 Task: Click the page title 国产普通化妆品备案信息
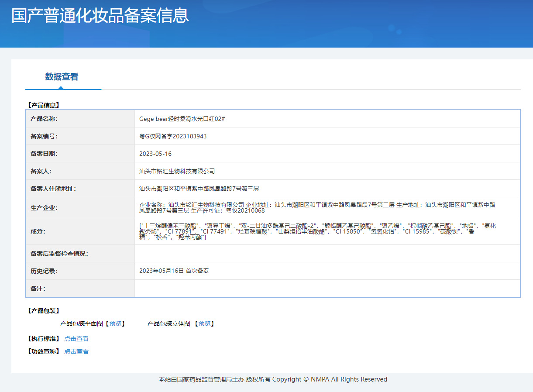point(100,15)
